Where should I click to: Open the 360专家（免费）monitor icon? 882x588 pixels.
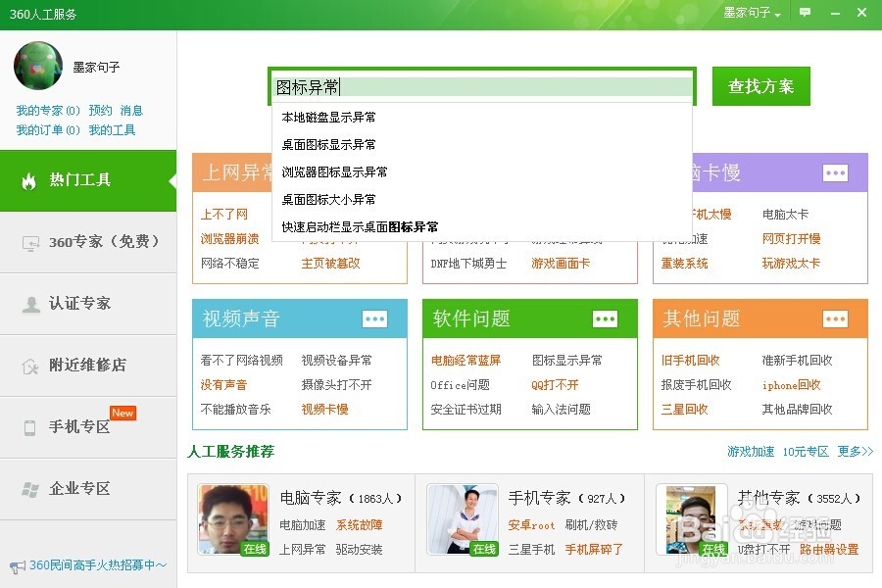29,242
